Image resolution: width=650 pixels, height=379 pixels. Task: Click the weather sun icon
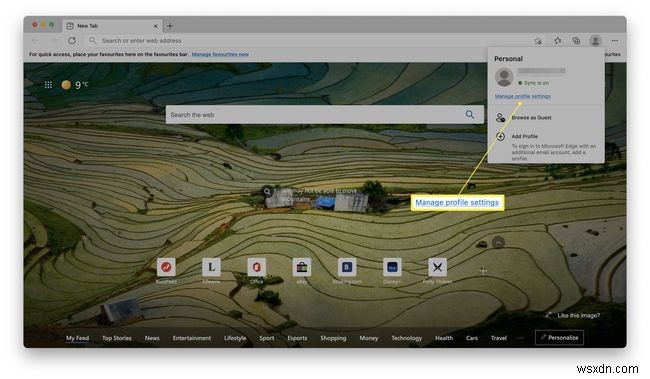[66, 85]
